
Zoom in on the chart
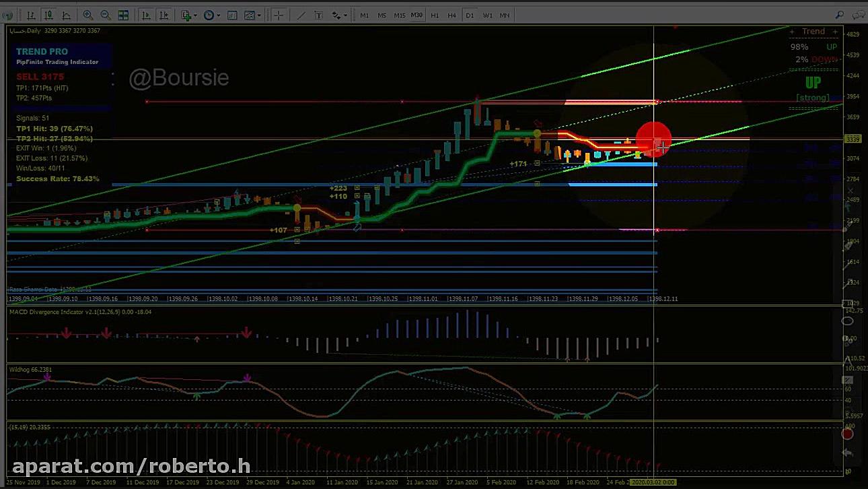pos(88,15)
